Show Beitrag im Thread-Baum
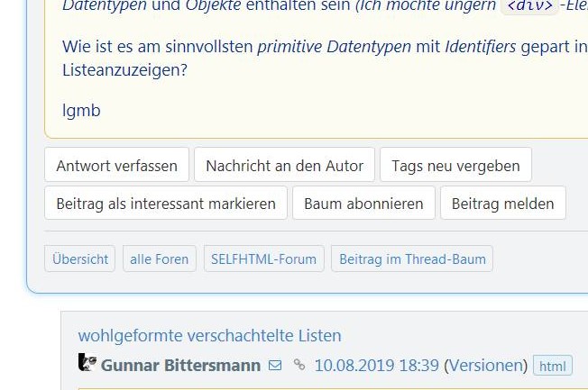Image resolution: width=588 pixels, height=390 pixels. click(412, 258)
